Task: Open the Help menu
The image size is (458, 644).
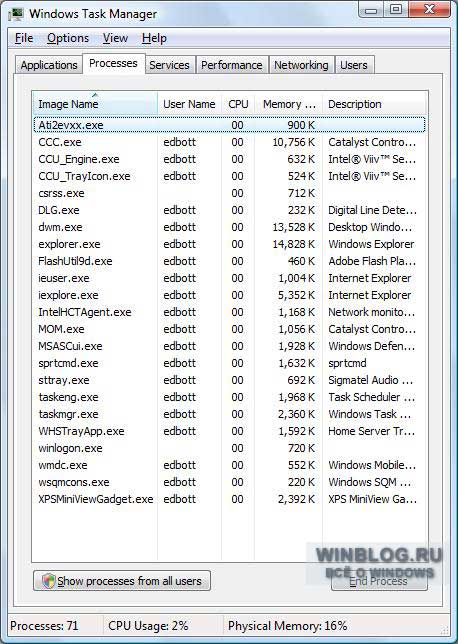Action: coord(154,38)
